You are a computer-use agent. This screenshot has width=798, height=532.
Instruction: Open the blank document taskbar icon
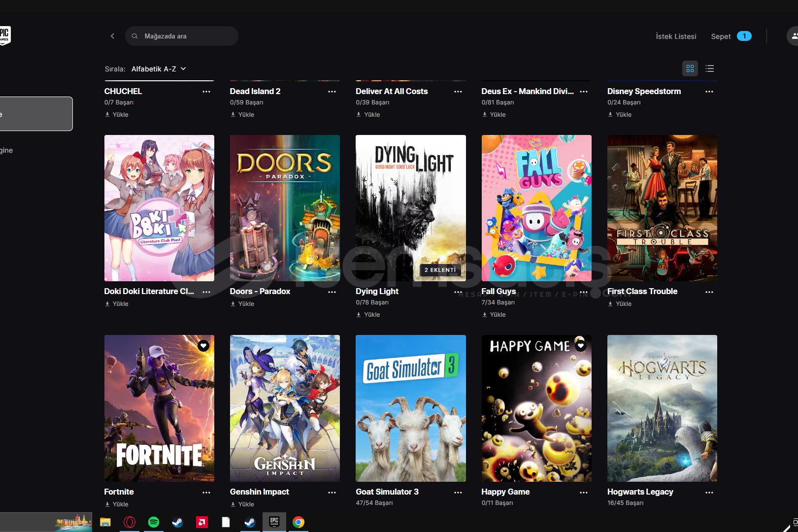(x=226, y=522)
